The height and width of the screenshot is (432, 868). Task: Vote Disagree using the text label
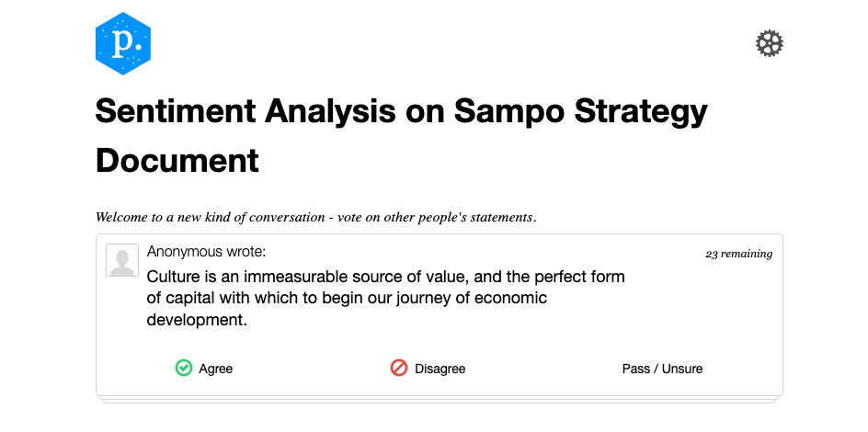[440, 369]
